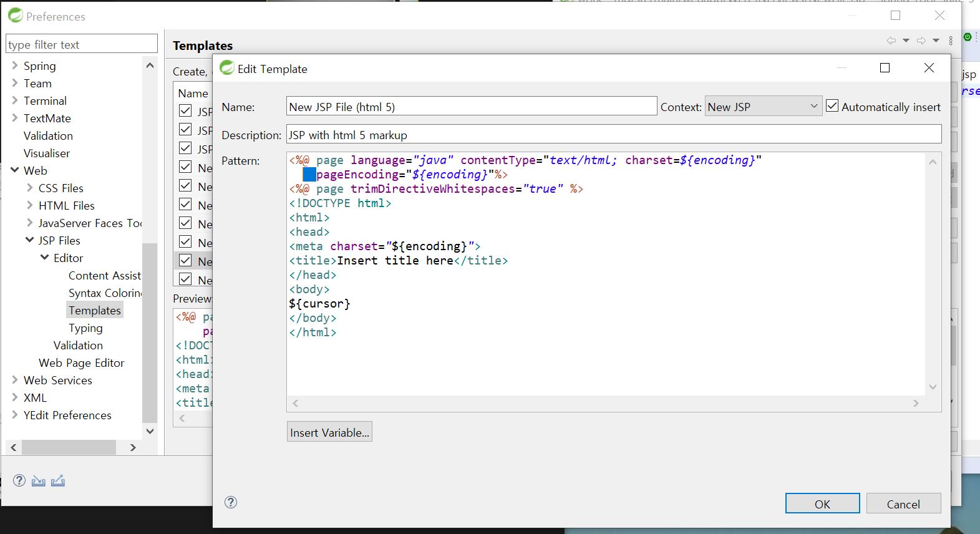
Task: Select Validation under JSP Files
Action: click(78, 345)
